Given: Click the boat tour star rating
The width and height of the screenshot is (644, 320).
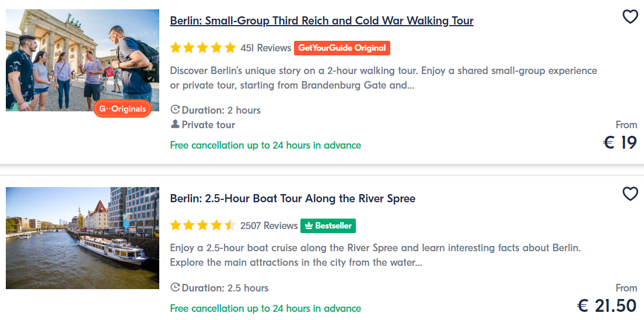Looking at the screenshot, I should point(203,226).
